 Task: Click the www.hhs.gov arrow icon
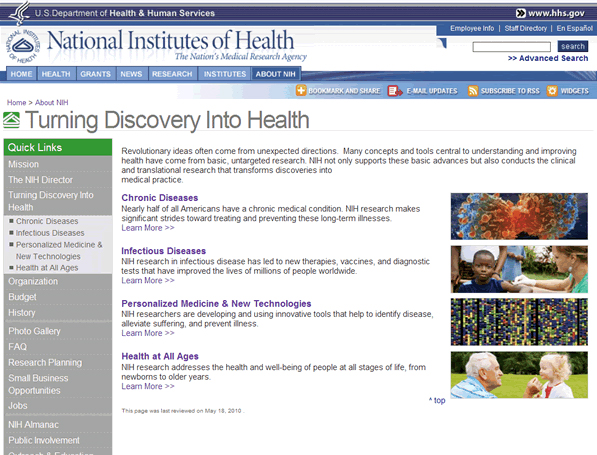coord(520,13)
